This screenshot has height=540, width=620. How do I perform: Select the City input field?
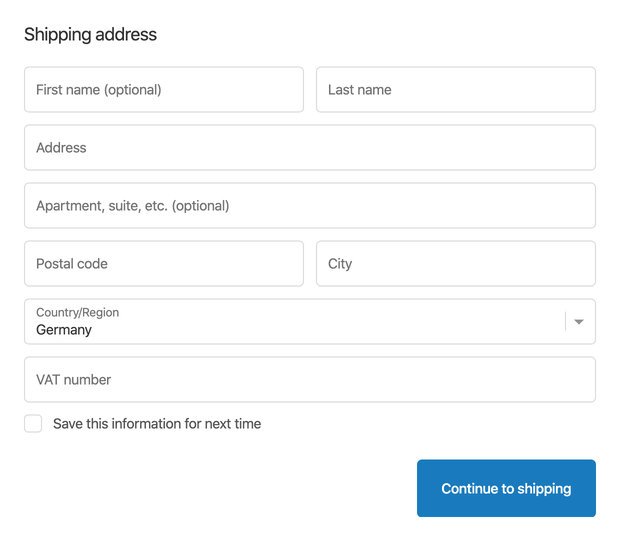[x=456, y=264]
